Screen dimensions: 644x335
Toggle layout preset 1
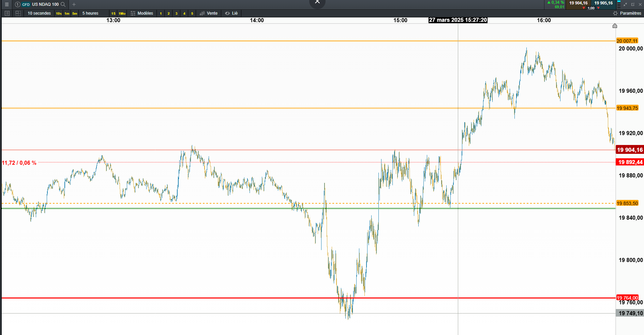[161, 13]
